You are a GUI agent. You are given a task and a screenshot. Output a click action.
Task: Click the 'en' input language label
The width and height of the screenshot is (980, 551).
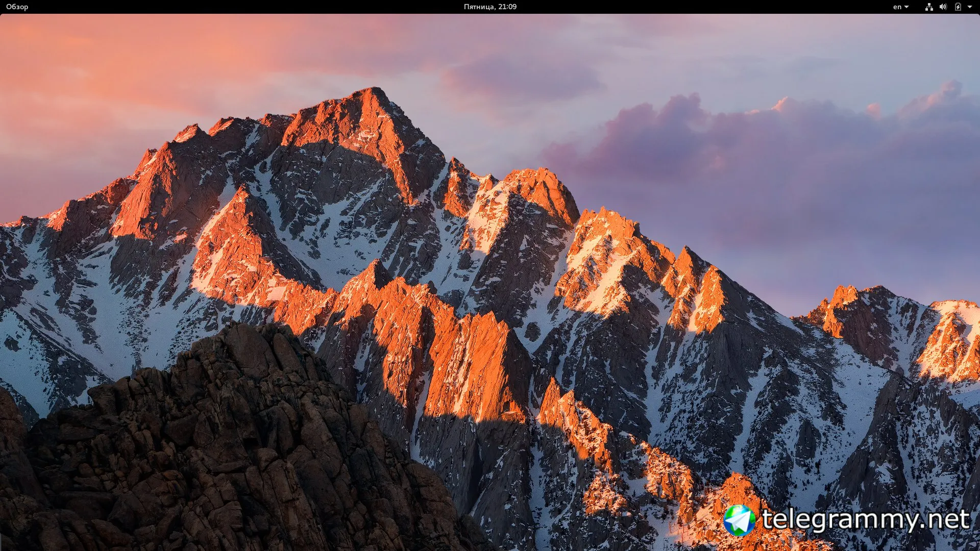pos(897,7)
